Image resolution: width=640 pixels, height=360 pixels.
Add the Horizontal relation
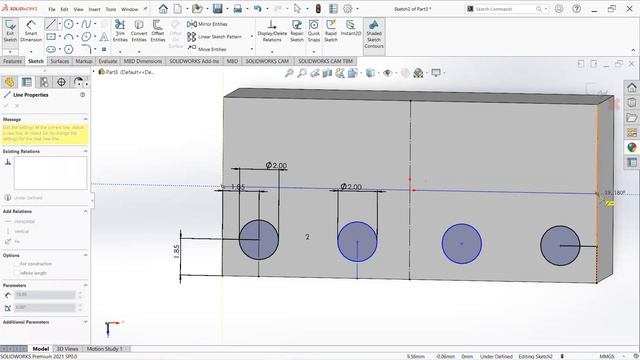[20, 221]
